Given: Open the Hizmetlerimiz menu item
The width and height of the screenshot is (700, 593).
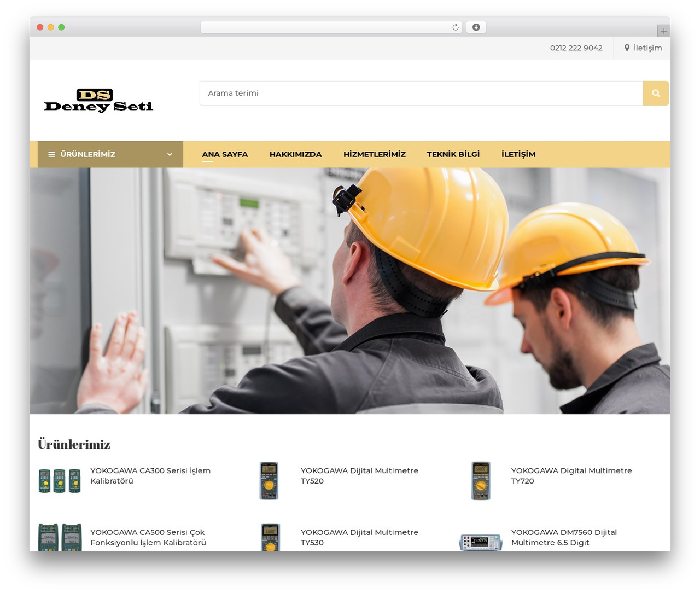Looking at the screenshot, I should tap(375, 154).
